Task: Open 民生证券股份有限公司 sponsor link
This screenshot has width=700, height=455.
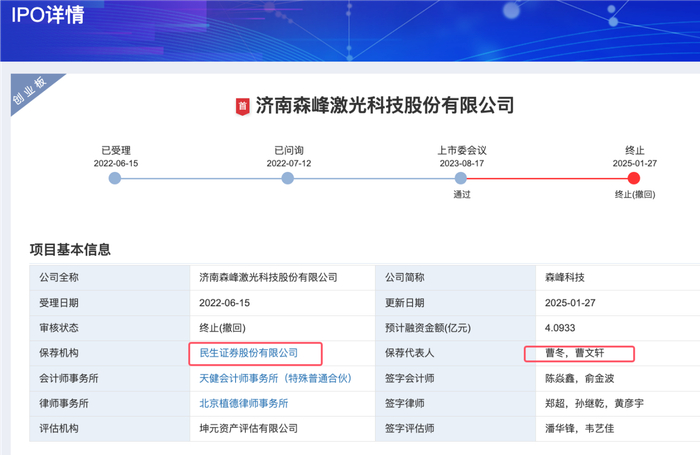Action: coord(249,353)
